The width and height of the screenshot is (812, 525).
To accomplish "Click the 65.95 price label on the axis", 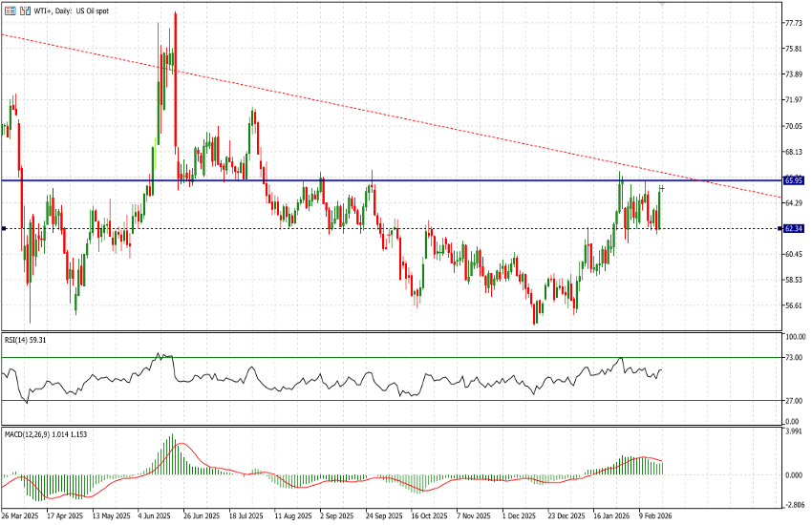I will pos(793,180).
